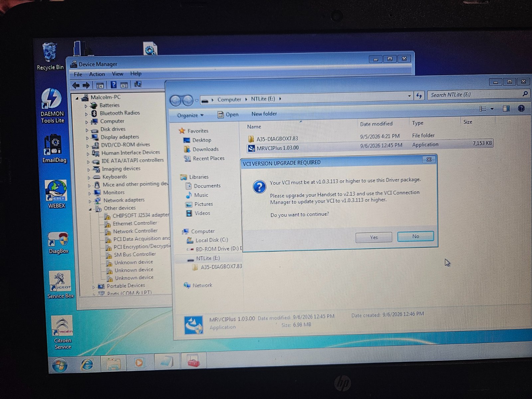Click Yes in VCI upgrade dialog
Image resolution: width=532 pixels, height=399 pixels.
click(x=373, y=237)
